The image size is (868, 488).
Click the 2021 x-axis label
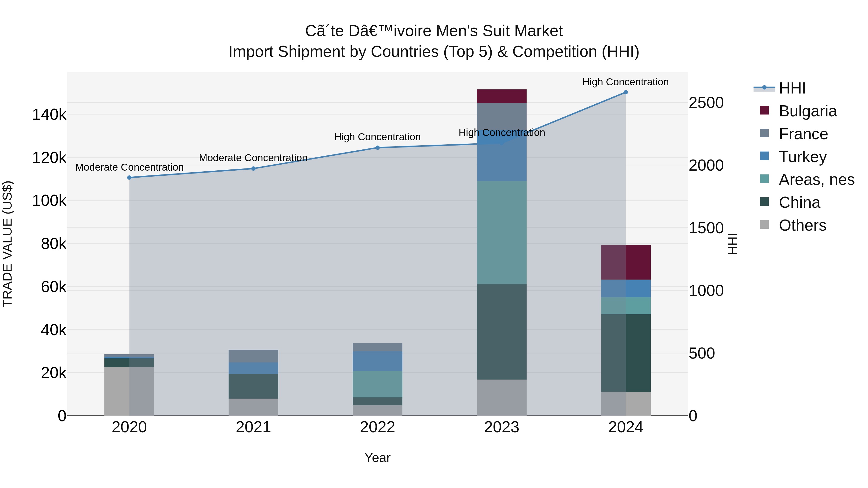[x=253, y=427]
